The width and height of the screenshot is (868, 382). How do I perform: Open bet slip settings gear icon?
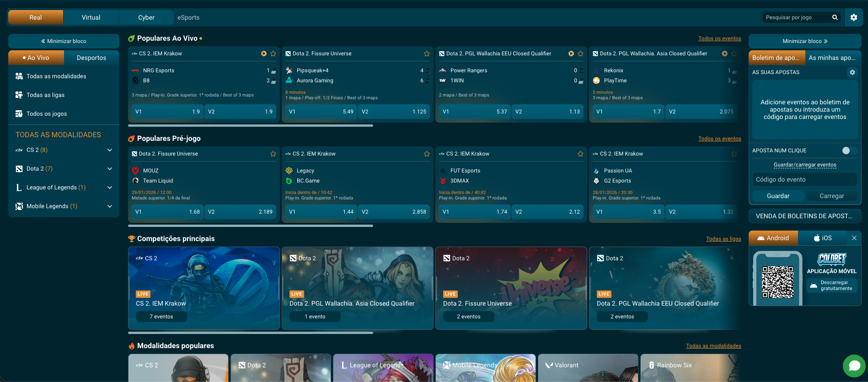pyautogui.click(x=852, y=72)
